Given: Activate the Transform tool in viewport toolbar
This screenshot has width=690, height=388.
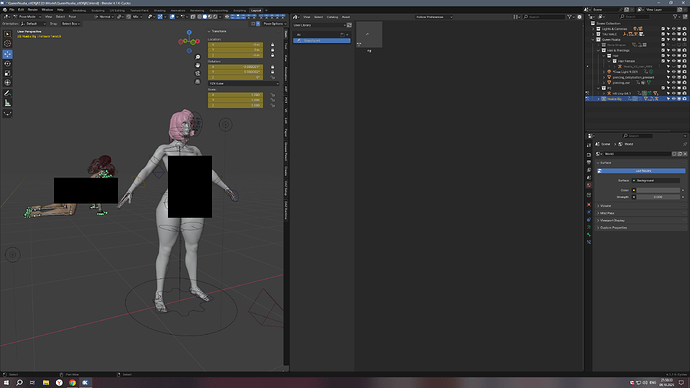Looking at the screenshot, I should [x=7, y=83].
